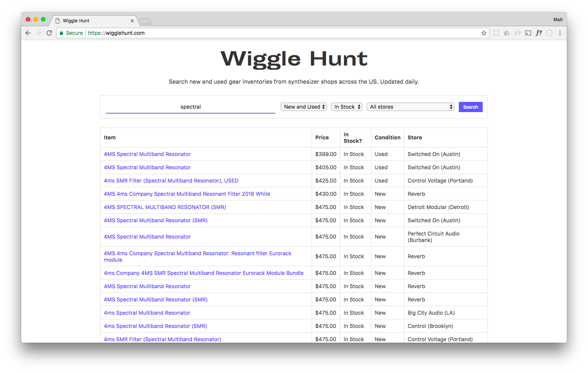Go back using the back arrow

(28, 33)
